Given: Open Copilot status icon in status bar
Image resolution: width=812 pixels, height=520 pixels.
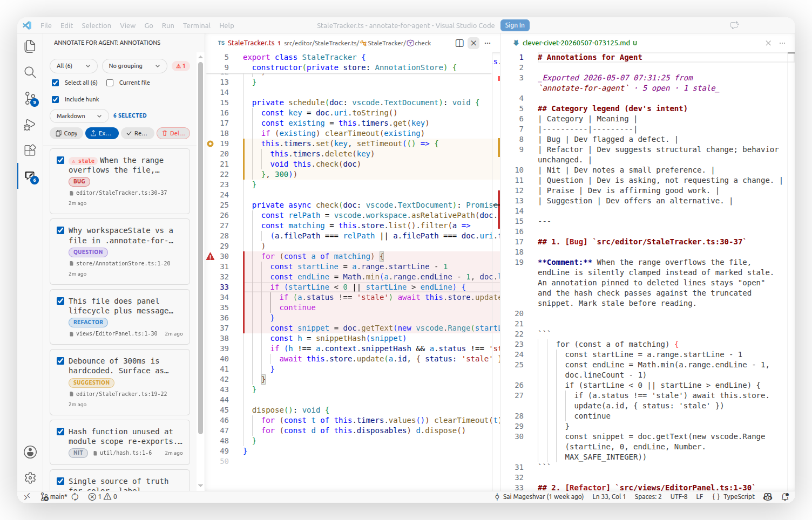Looking at the screenshot, I should (x=768, y=497).
